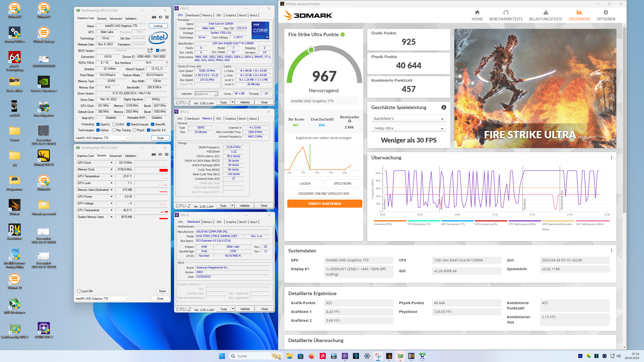Toggle the Ray Tracing checkbox in GPU-Z
This screenshot has width=644, height=362.
click(x=114, y=130)
